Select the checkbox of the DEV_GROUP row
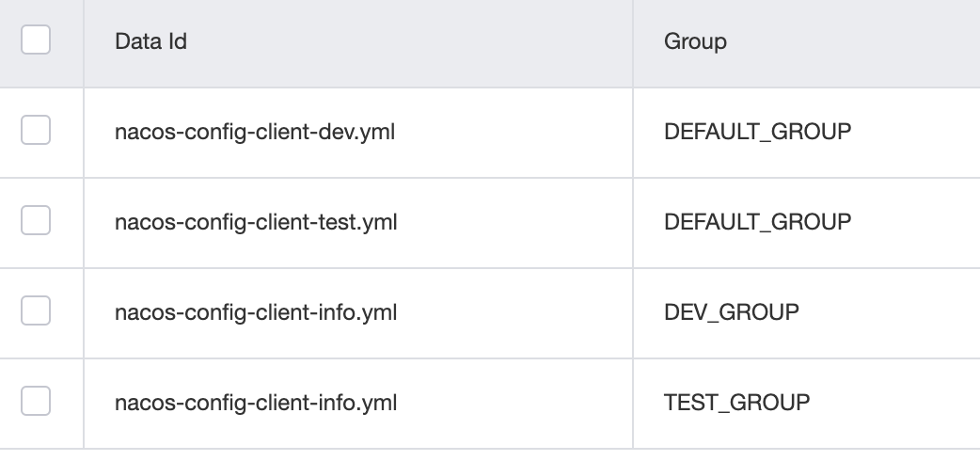Image resolution: width=980 pixels, height=461 pixels. (36, 312)
